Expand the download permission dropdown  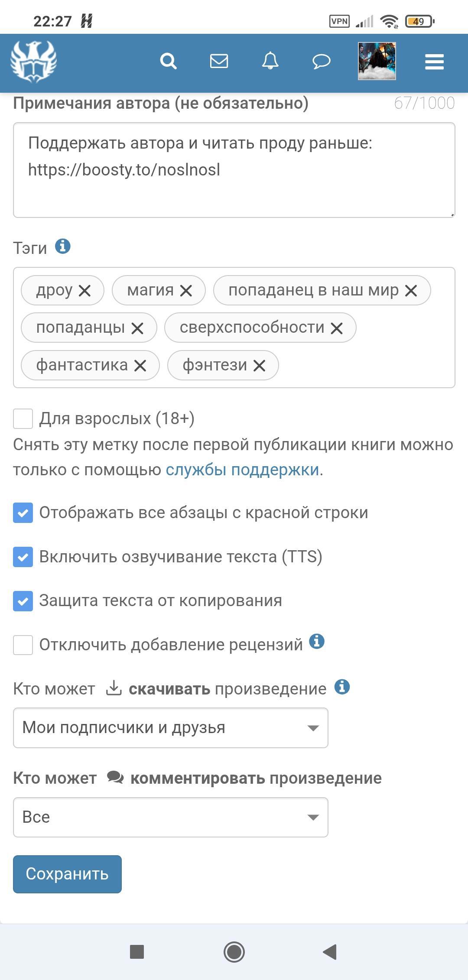[170, 728]
